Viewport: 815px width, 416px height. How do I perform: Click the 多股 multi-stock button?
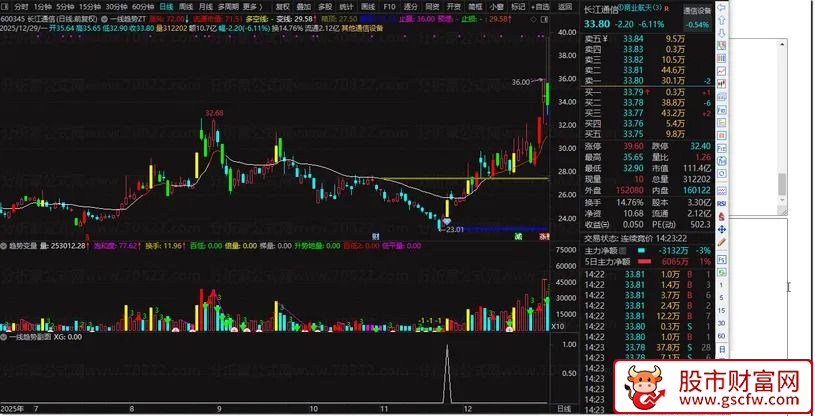tap(325, 7)
